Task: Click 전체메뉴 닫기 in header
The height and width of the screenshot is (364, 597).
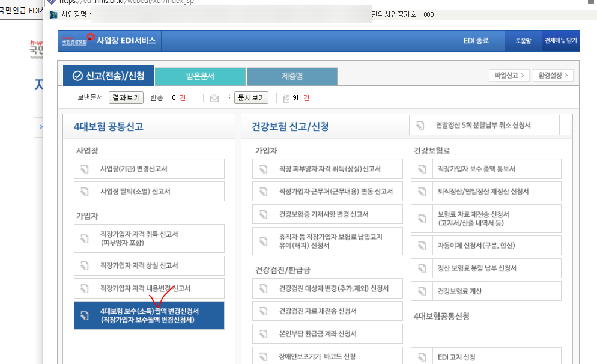Action: [561, 41]
